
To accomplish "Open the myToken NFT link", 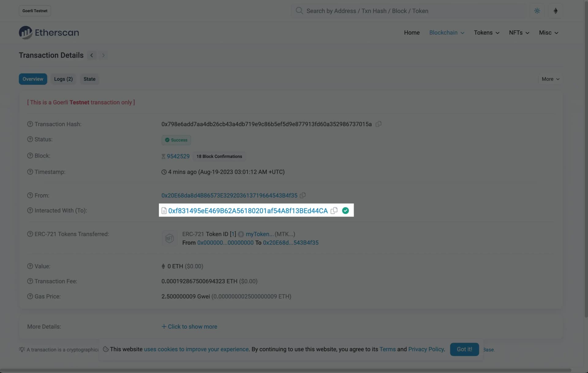I will coord(259,234).
